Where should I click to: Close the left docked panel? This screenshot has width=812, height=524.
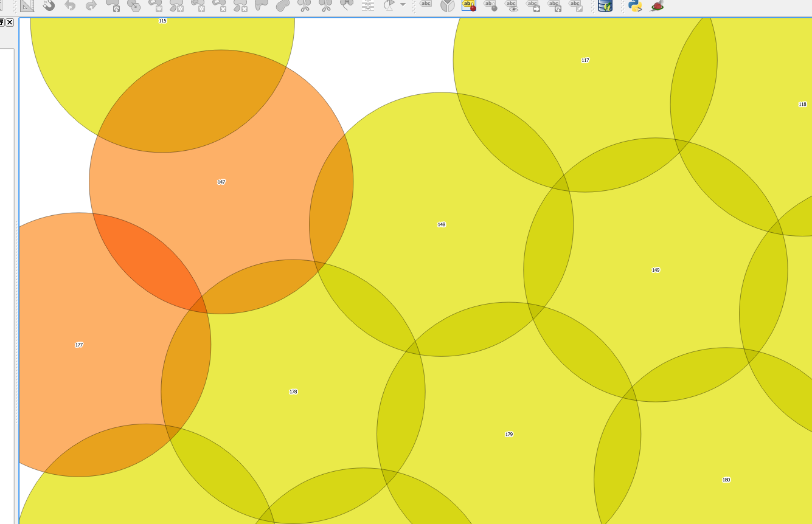point(10,22)
